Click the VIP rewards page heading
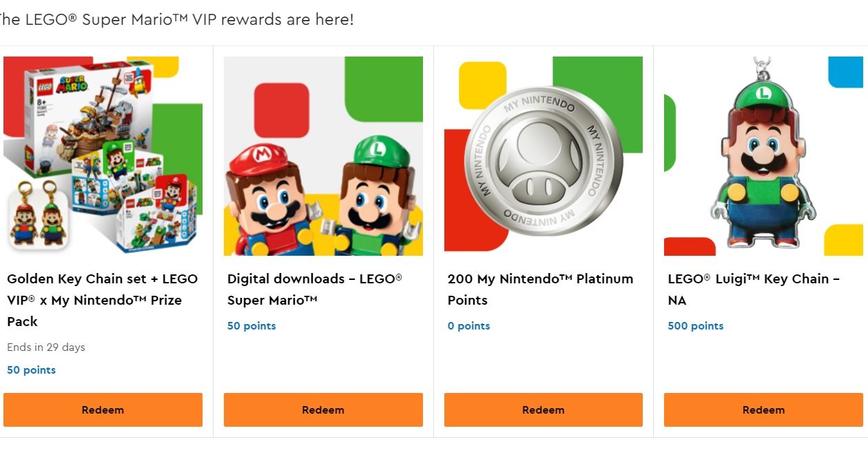Viewport: 868px width, 455px height. coord(176,19)
